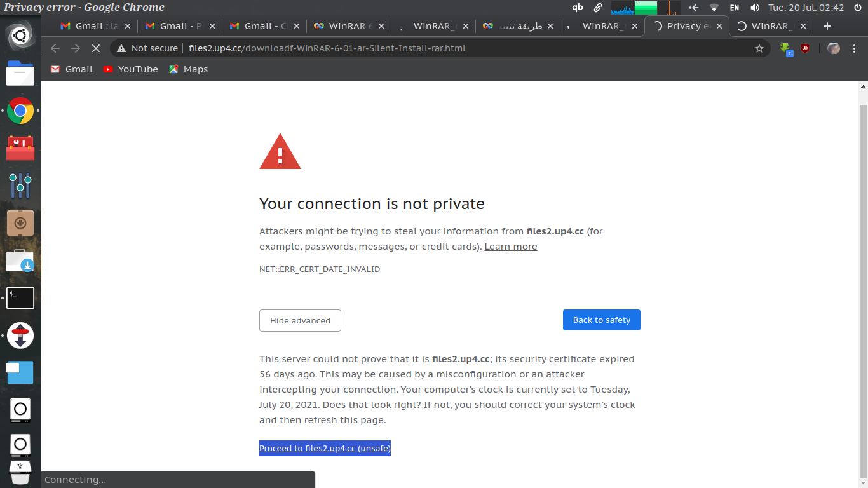868x488 pixels.
Task: Launch Files manager from the dock
Action: (x=20, y=73)
